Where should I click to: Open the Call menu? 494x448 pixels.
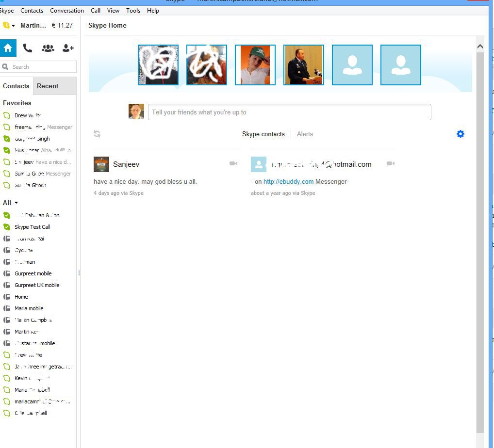pyautogui.click(x=96, y=10)
